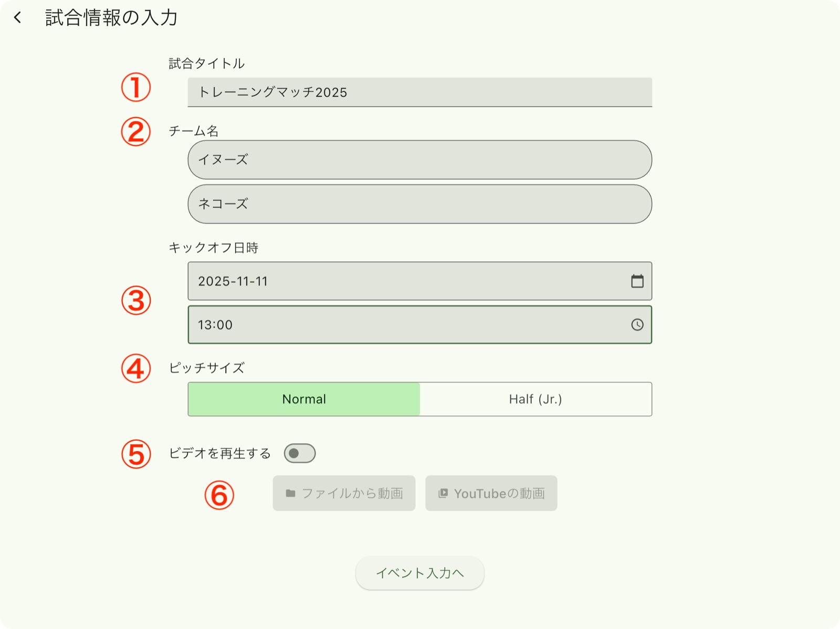
Task: Tap the back chevron beside 試合情報の入力
Action: (18, 17)
